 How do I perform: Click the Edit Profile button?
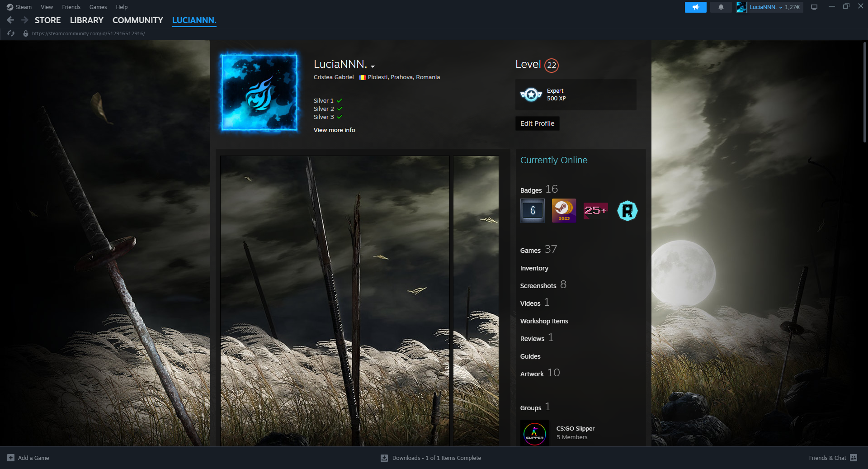(537, 123)
